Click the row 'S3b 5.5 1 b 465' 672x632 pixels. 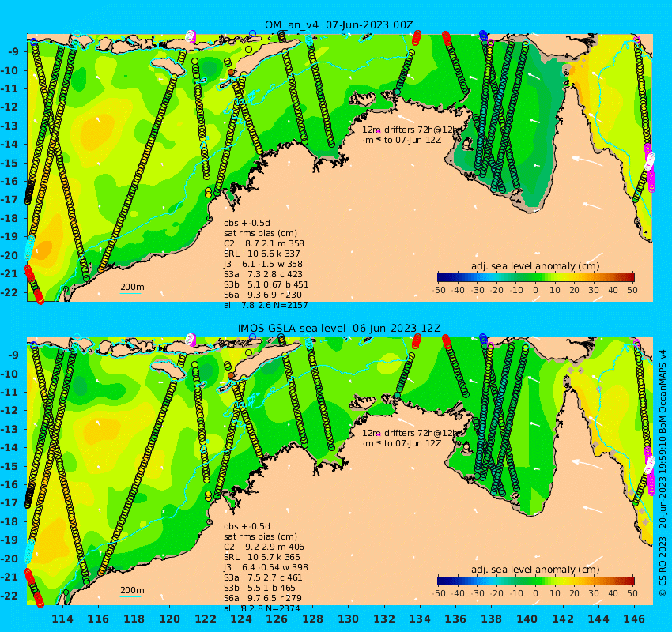click(x=259, y=588)
